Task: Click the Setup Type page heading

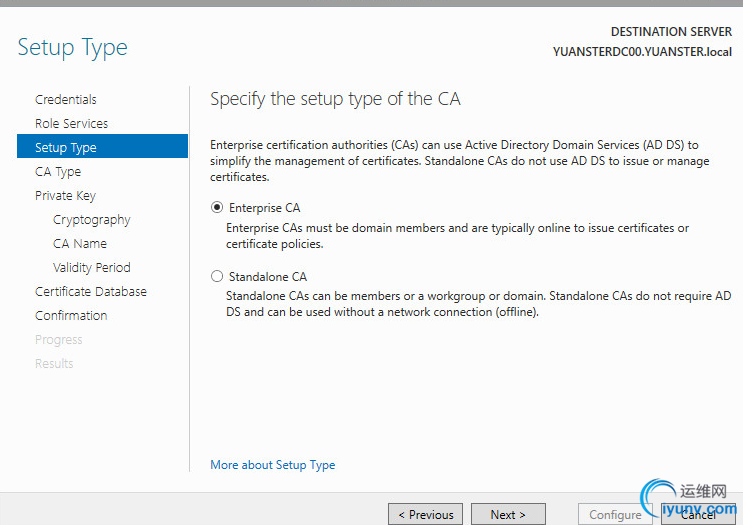Action: click(x=73, y=47)
